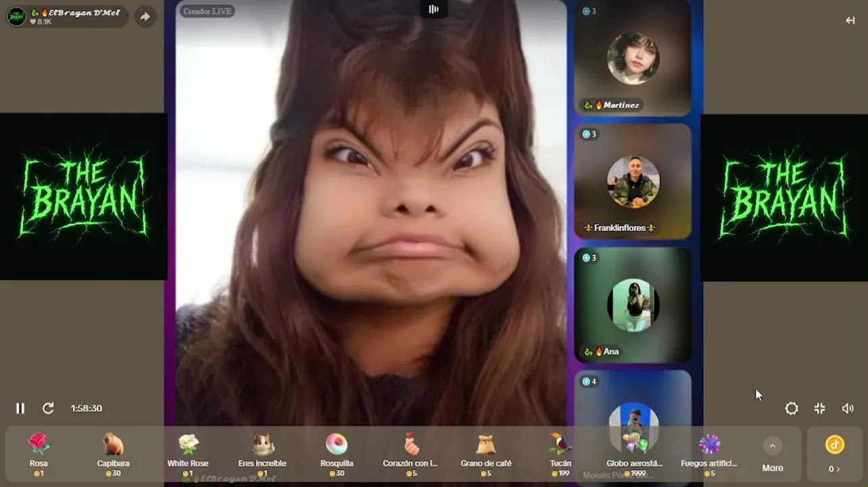
Task: Send the Capibara gift
Action: [113, 454]
